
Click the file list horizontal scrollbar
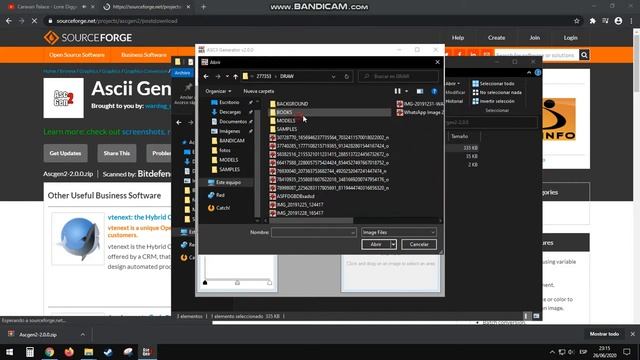[x=311, y=221]
